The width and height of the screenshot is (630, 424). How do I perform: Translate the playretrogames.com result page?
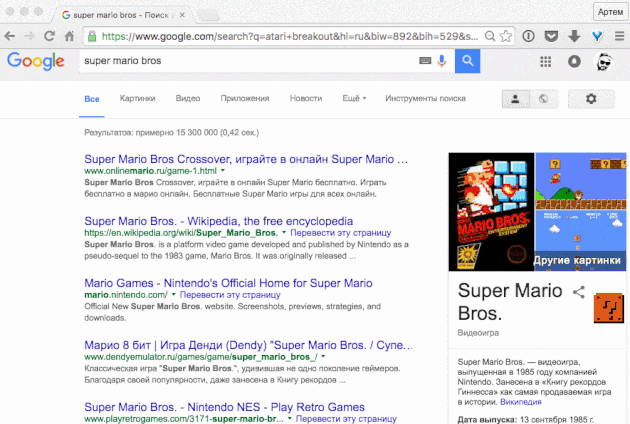pos(346,418)
